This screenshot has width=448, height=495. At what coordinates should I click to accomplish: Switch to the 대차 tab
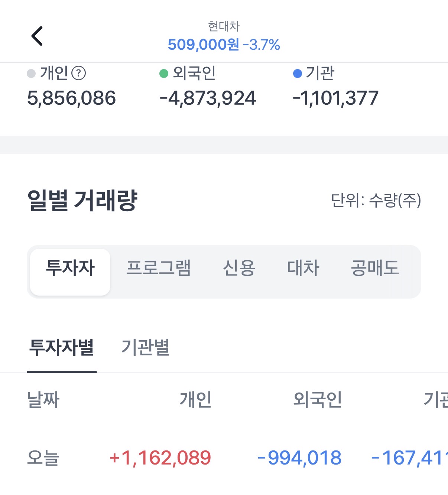303,268
